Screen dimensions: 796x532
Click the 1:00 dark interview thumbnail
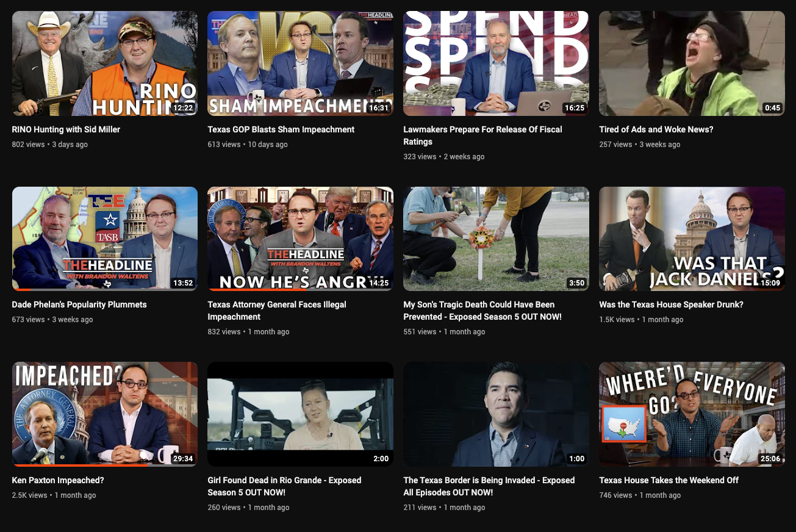coord(496,414)
